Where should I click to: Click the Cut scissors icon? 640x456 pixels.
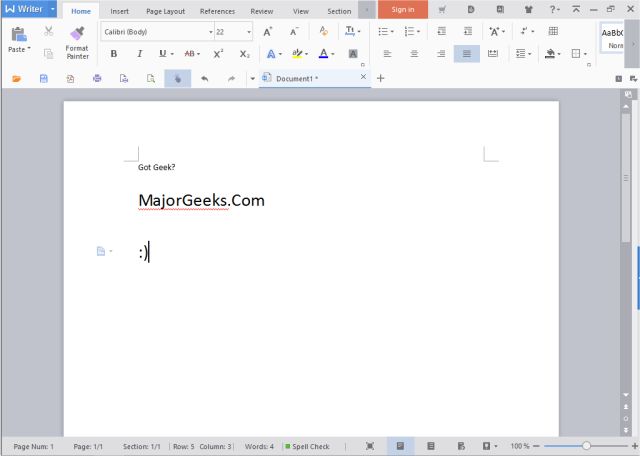(49, 31)
